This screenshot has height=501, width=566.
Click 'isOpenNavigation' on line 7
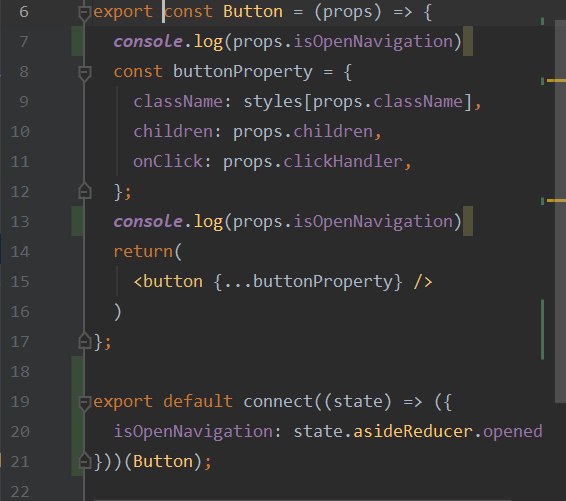click(373, 42)
